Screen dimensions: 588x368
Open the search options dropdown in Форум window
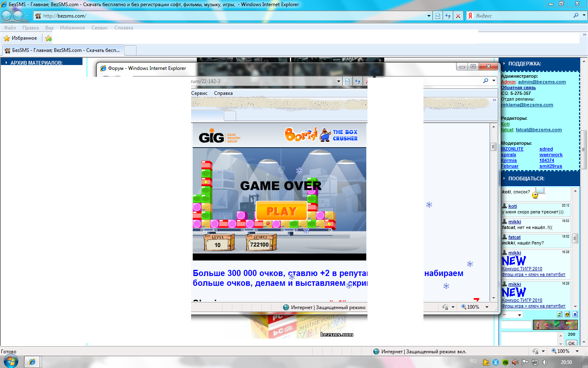tap(494, 81)
